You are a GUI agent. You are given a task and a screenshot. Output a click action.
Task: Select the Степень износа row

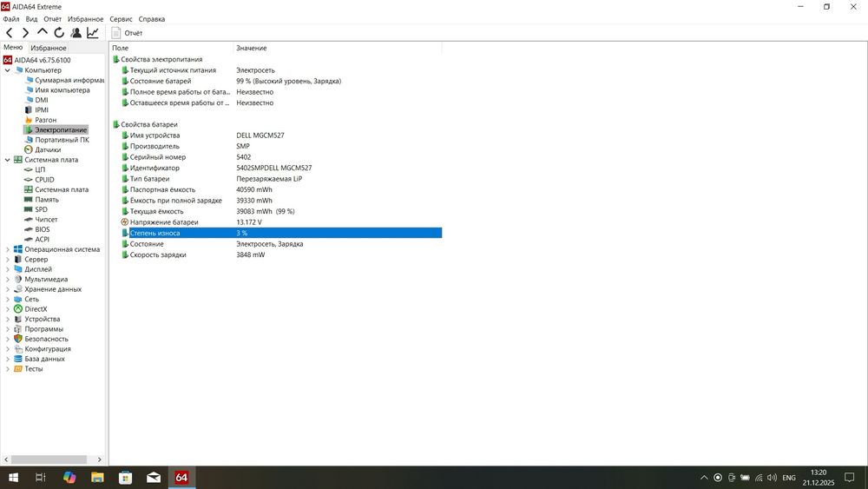click(281, 233)
